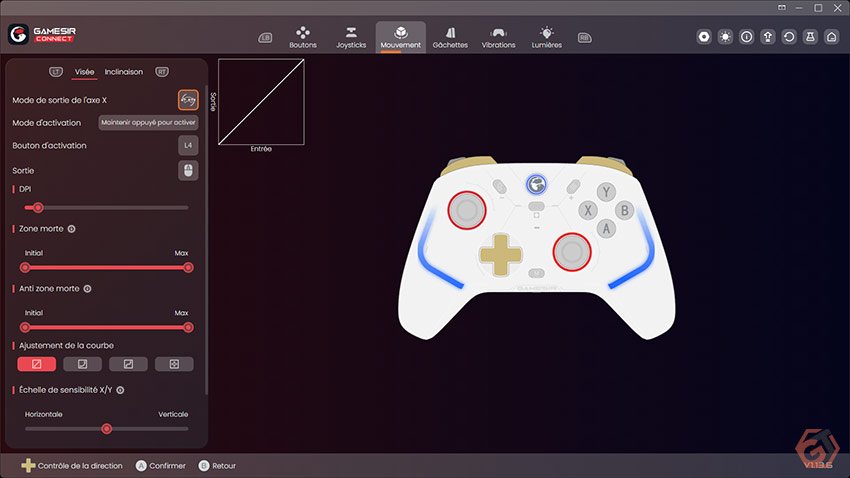The image size is (850, 478).
Task: Click the brightness sun icon in top bar
Action: pos(725,37)
